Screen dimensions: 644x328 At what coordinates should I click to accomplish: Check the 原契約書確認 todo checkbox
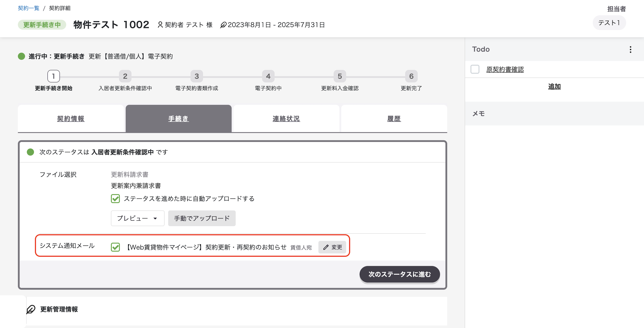point(475,69)
